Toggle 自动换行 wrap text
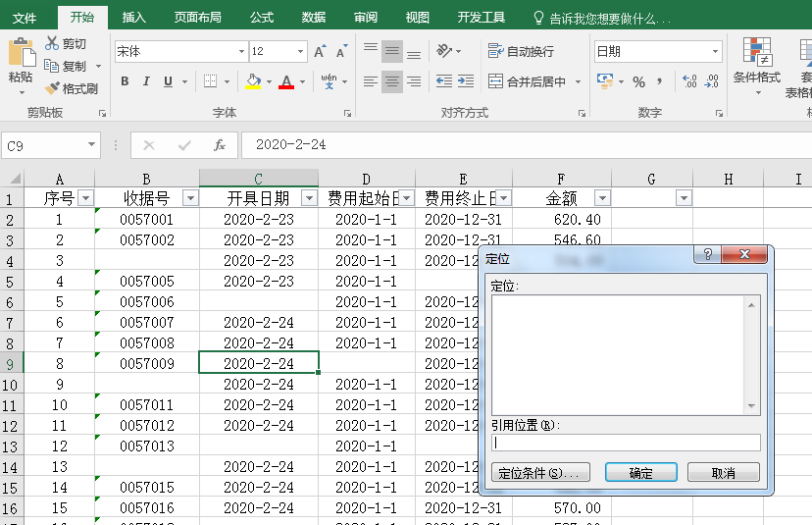 click(521, 51)
